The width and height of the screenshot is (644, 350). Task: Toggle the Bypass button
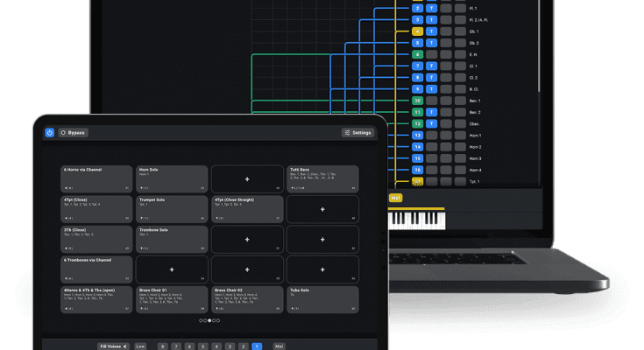point(73,133)
